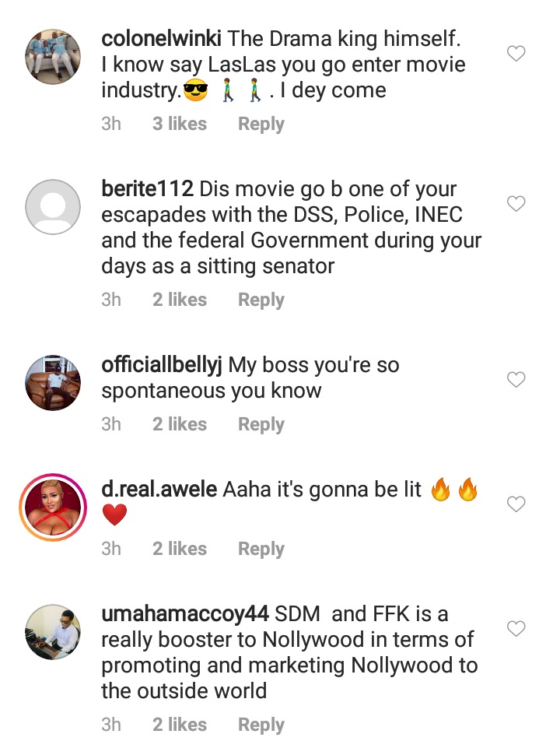Image resolution: width=560 pixels, height=748 pixels.
Task: Reply to colonelwinki's comment
Action: point(261,124)
